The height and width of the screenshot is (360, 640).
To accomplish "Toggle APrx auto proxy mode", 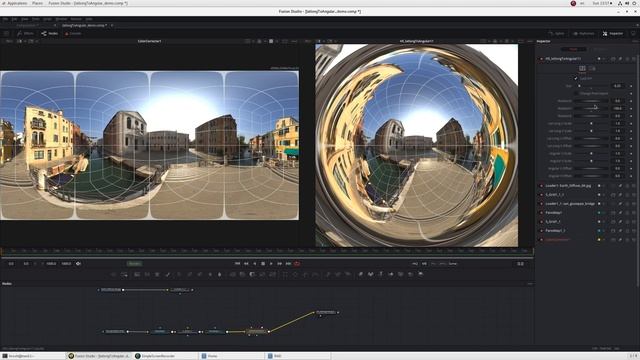I will tap(442, 264).
